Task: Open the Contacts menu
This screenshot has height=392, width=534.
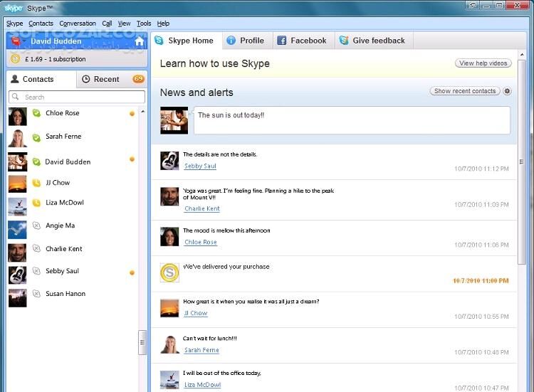Action: click(41, 23)
